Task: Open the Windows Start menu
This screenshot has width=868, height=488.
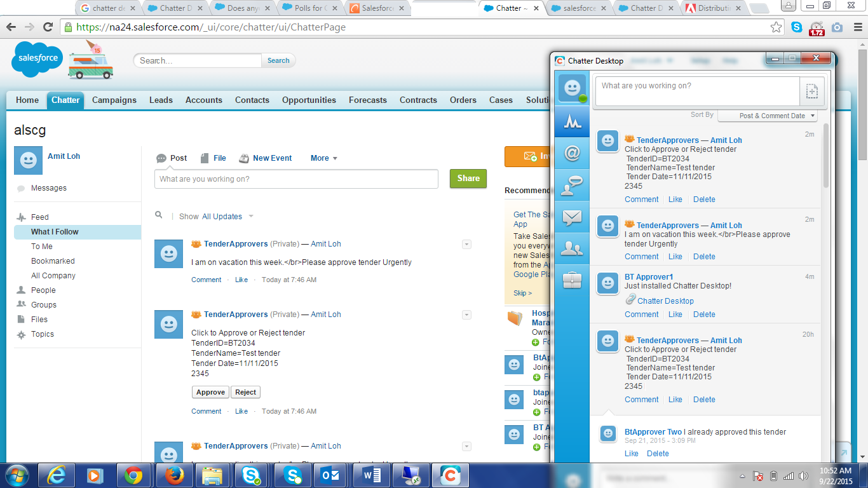Action: [17, 475]
